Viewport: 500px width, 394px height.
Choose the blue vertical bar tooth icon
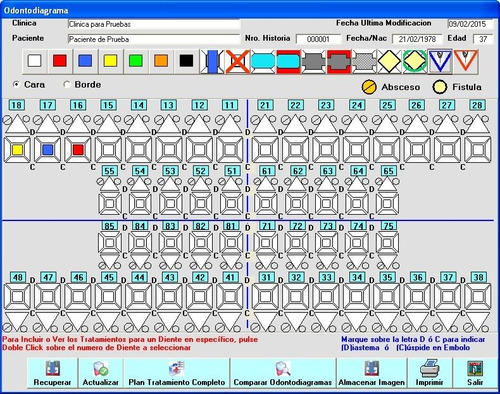[x=213, y=61]
